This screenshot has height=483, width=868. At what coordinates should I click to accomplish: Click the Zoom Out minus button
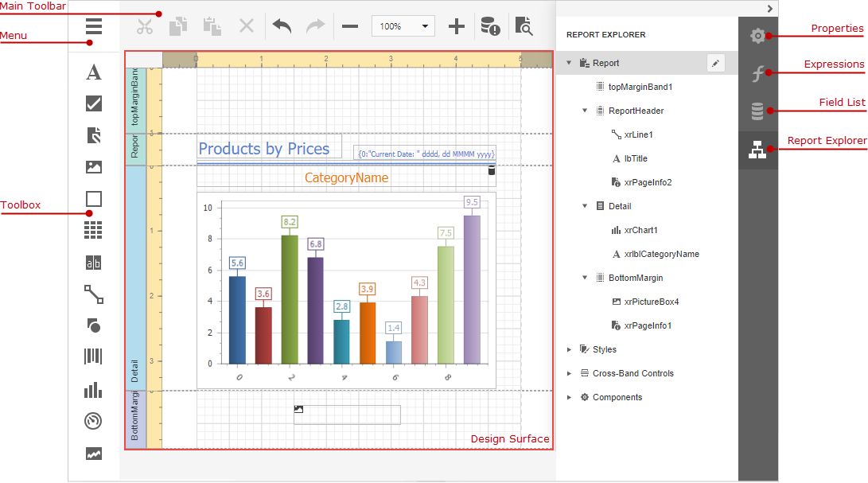pyautogui.click(x=350, y=26)
